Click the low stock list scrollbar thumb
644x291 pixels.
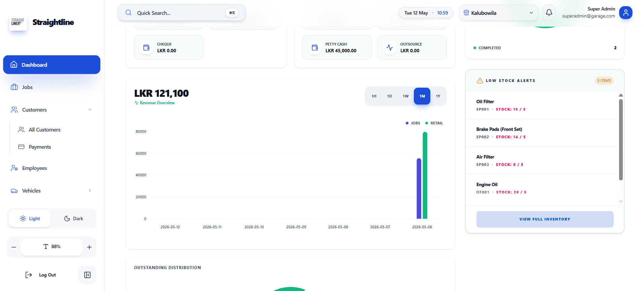tap(621, 140)
